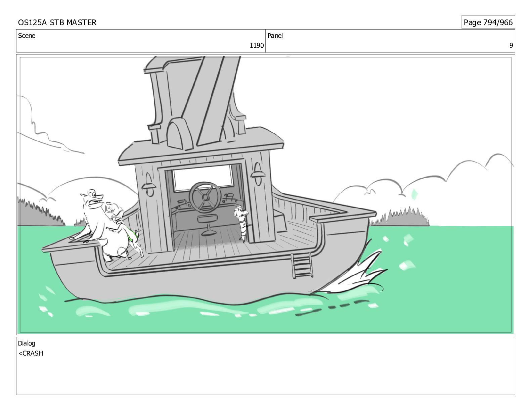Click the 'Panel' field label
The image size is (532, 411).
point(275,36)
